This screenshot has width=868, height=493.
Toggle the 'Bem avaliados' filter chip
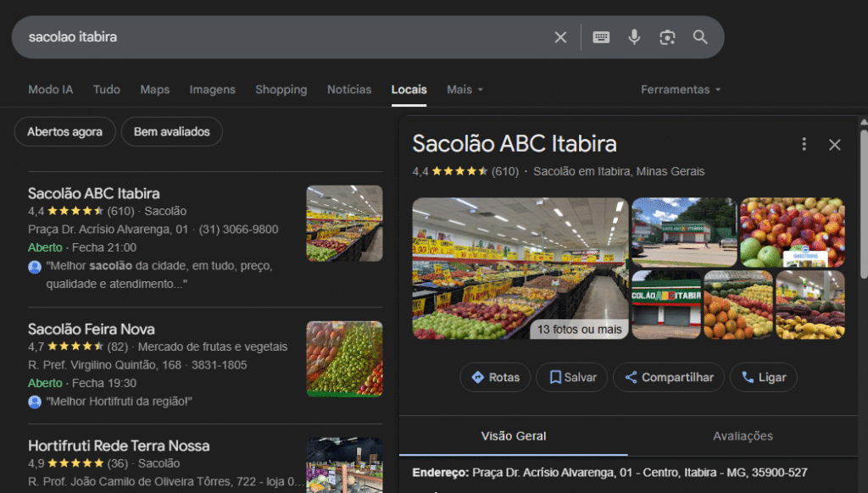click(x=171, y=132)
